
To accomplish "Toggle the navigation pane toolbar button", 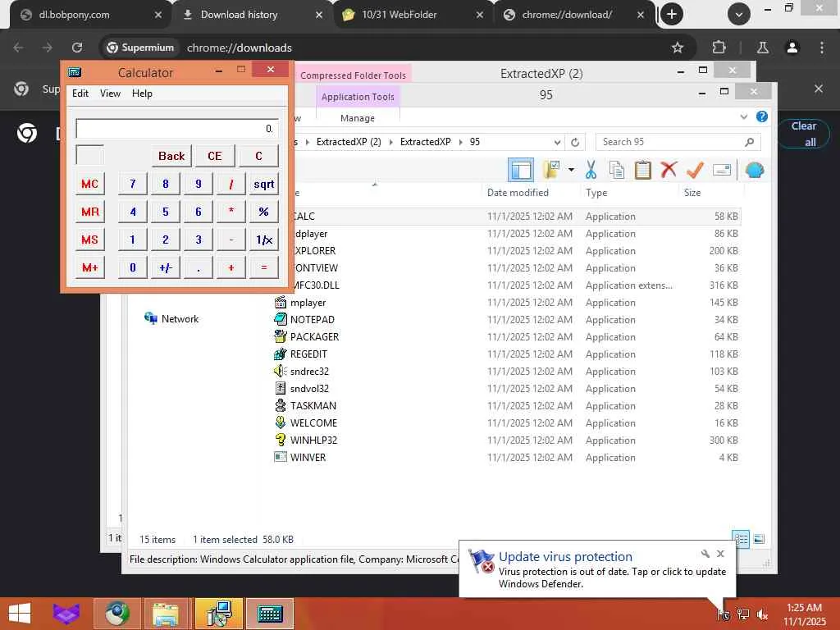I will 520,171.
